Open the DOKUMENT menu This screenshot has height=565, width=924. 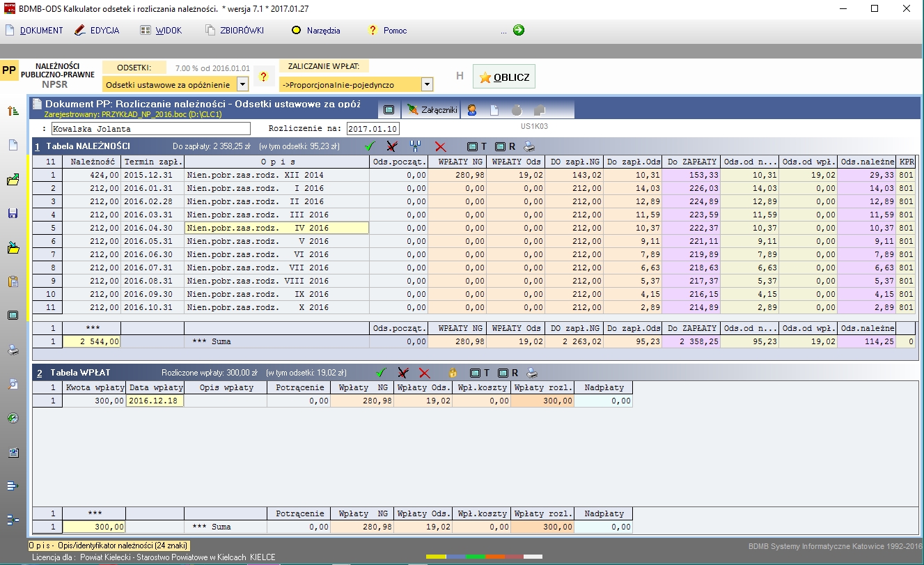click(x=34, y=31)
